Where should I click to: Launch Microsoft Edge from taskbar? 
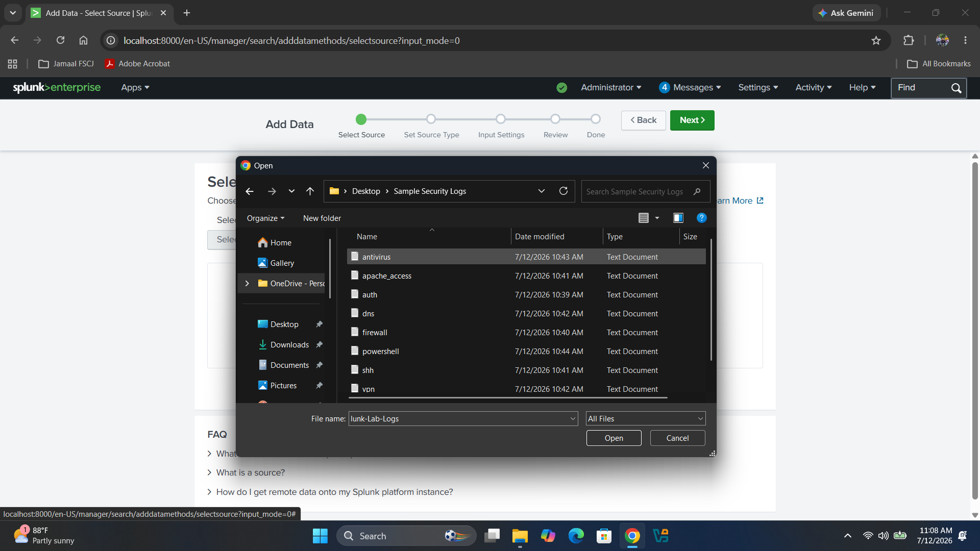point(576,536)
